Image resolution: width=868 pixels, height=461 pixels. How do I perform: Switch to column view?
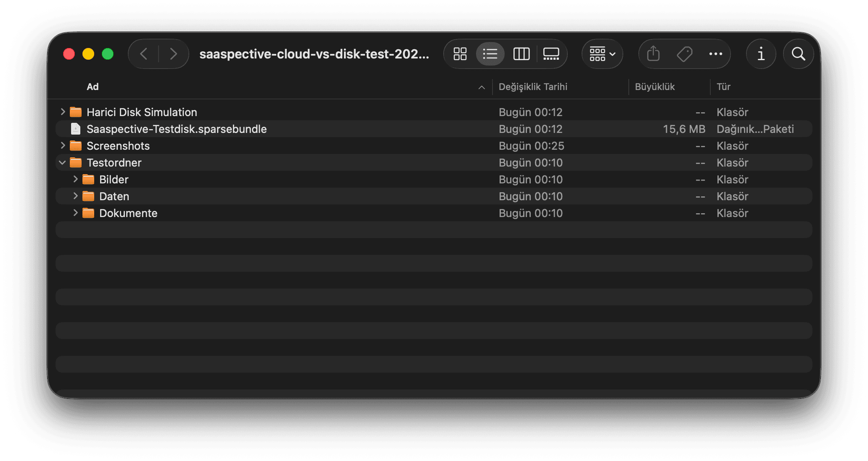(x=521, y=54)
